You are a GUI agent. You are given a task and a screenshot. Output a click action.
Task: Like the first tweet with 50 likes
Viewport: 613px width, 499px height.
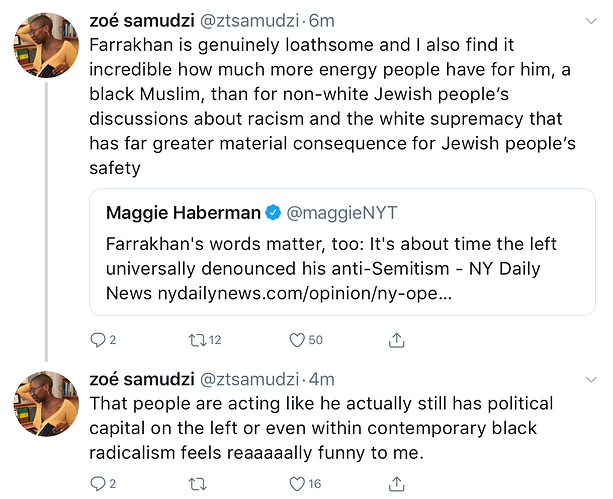point(297,340)
